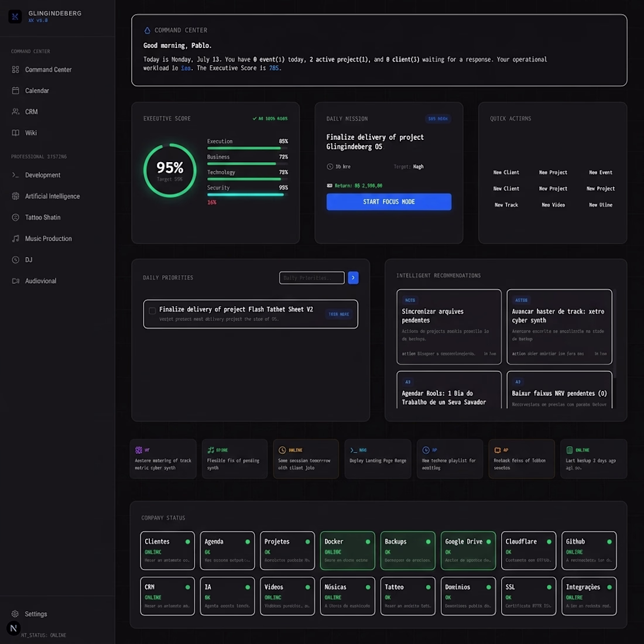Click the round N avatar icon
Image resolution: width=644 pixels, height=644 pixels.
point(13,628)
